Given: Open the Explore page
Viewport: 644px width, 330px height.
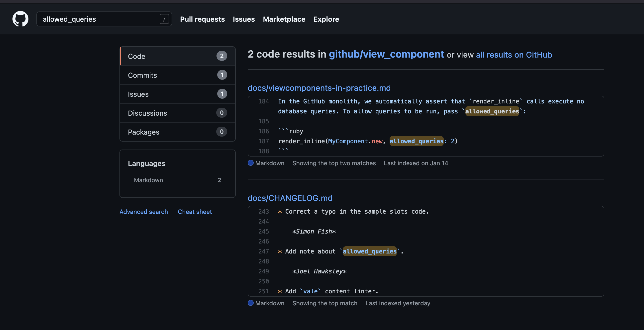Looking at the screenshot, I should coord(326,19).
